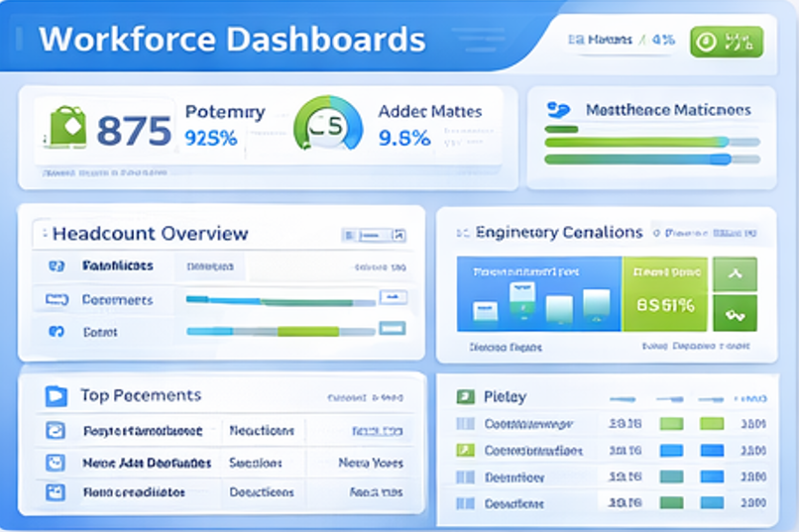This screenshot has height=532, width=799.
Task: Click the circular gauge icon showing 5
Action: pyautogui.click(x=328, y=128)
